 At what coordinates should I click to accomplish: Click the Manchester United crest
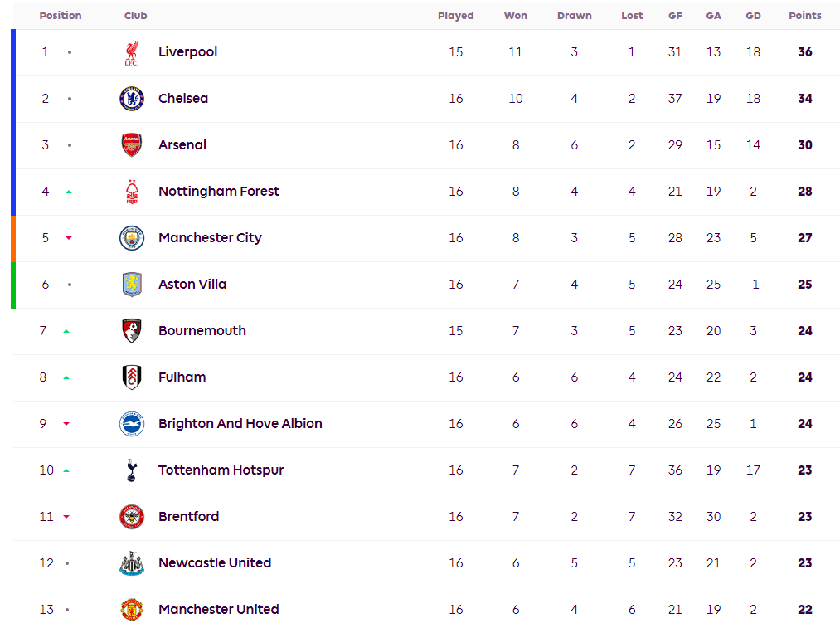[x=131, y=610]
